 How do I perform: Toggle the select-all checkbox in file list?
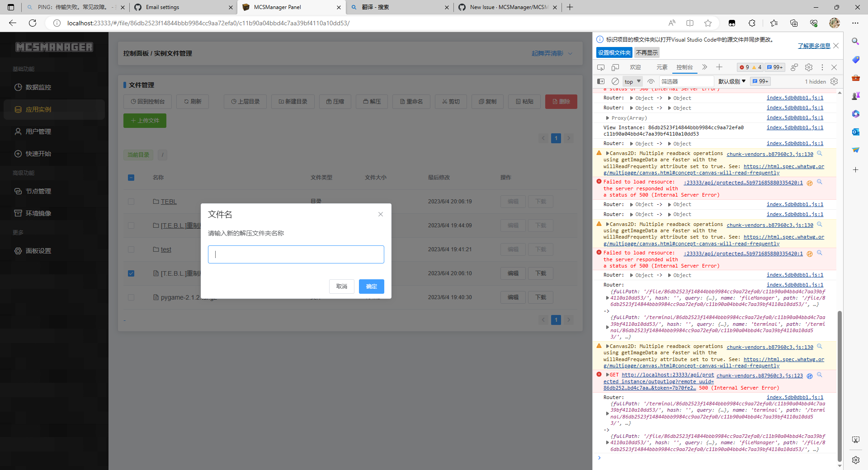tap(131, 178)
